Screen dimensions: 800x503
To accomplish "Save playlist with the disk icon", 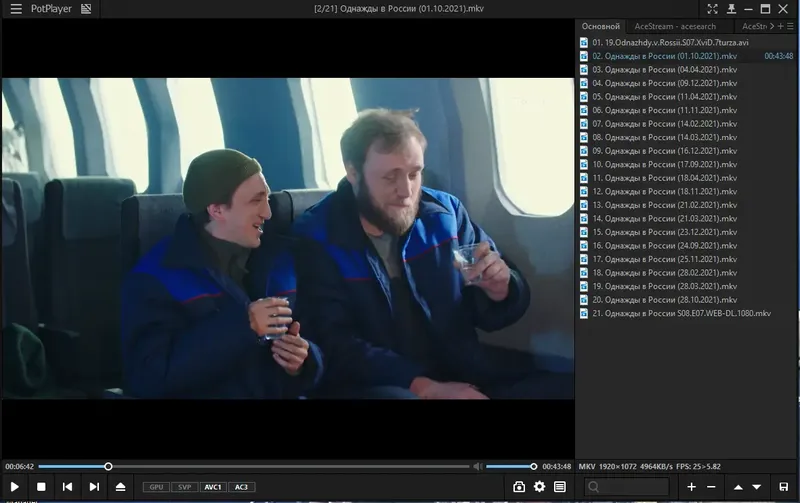I will click(x=784, y=487).
